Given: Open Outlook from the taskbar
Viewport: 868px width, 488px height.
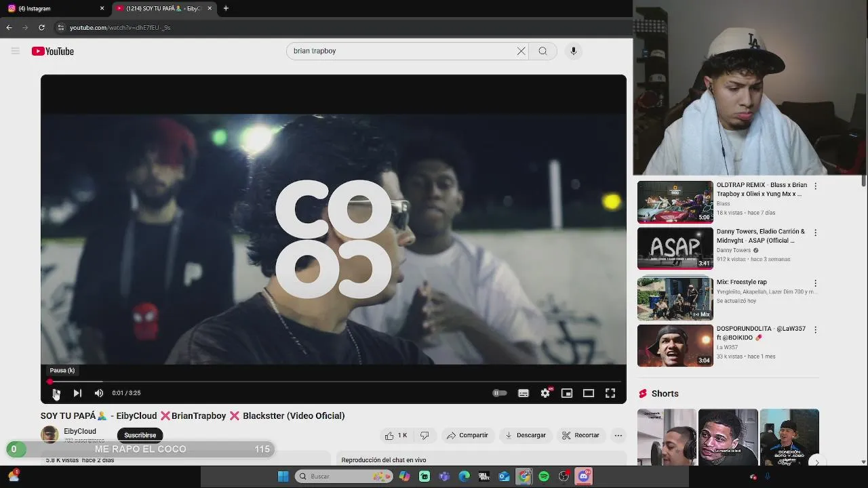Looking at the screenshot, I should [x=504, y=476].
